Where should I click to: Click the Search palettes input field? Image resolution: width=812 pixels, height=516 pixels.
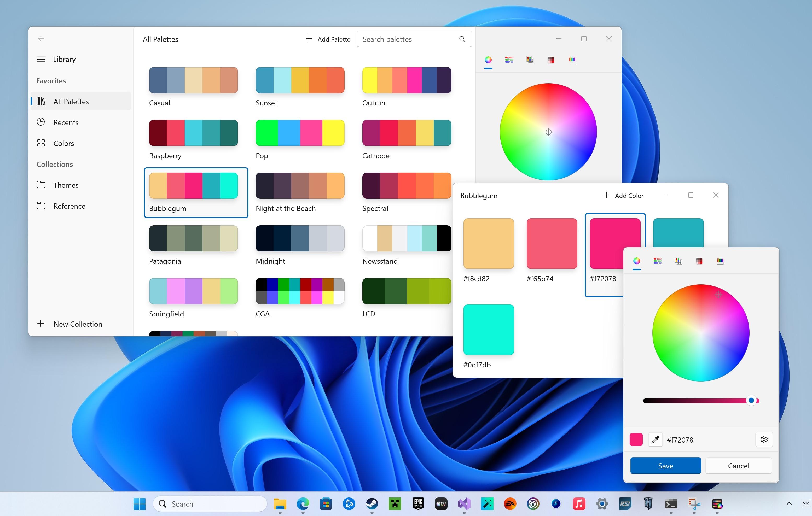(408, 39)
